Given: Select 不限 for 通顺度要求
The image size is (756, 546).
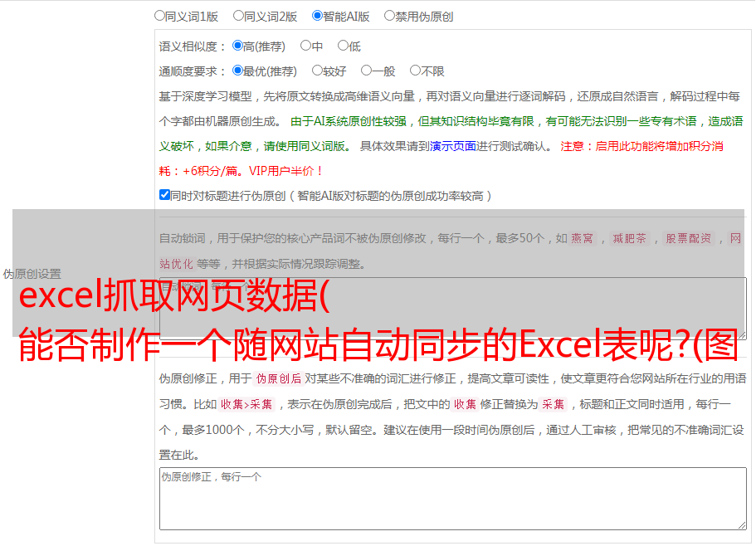Looking at the screenshot, I should [x=415, y=71].
